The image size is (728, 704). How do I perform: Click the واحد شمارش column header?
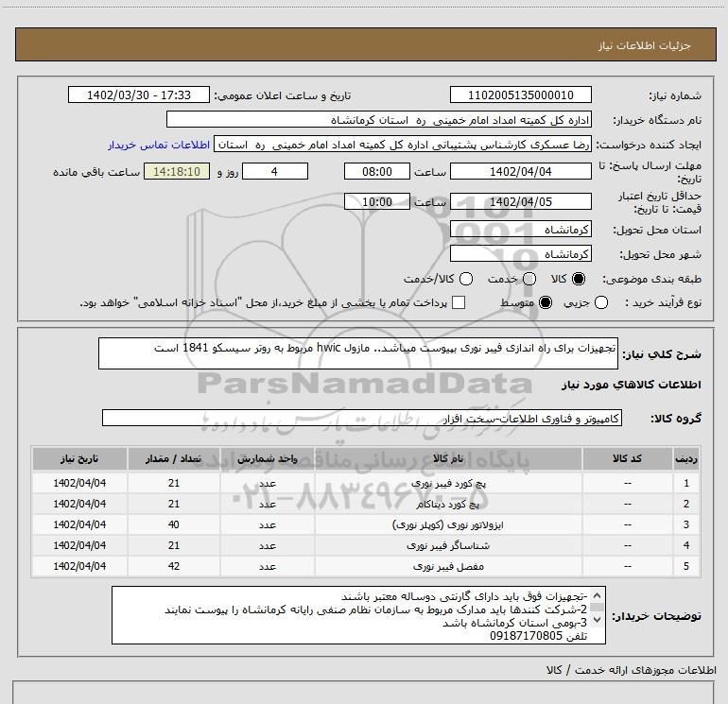coord(268,459)
